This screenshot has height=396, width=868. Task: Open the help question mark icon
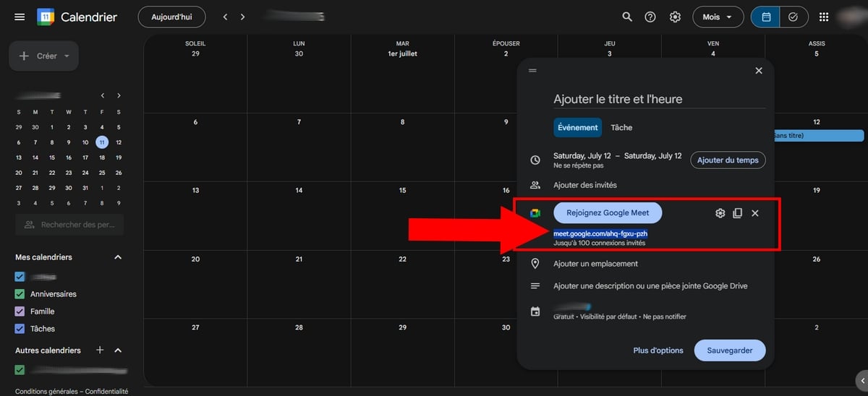(650, 17)
